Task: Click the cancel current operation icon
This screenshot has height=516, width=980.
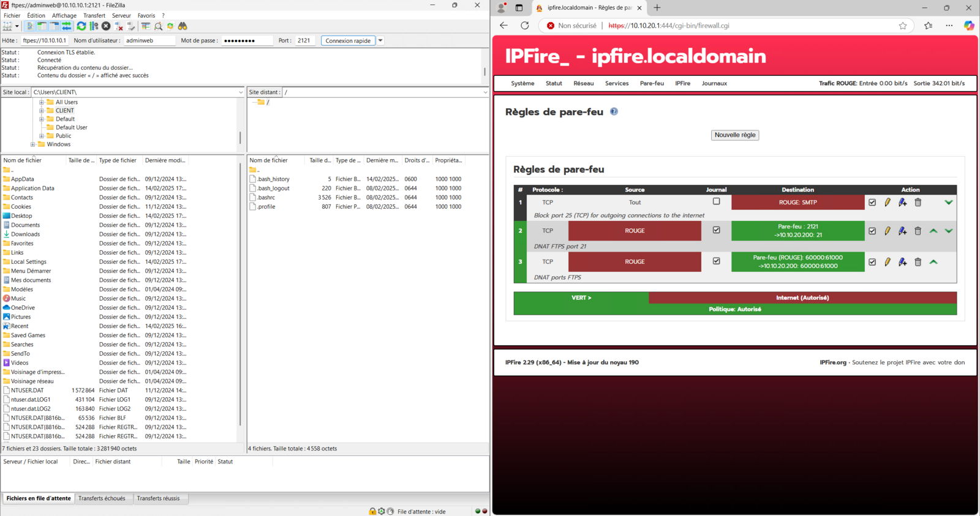Action: click(106, 26)
